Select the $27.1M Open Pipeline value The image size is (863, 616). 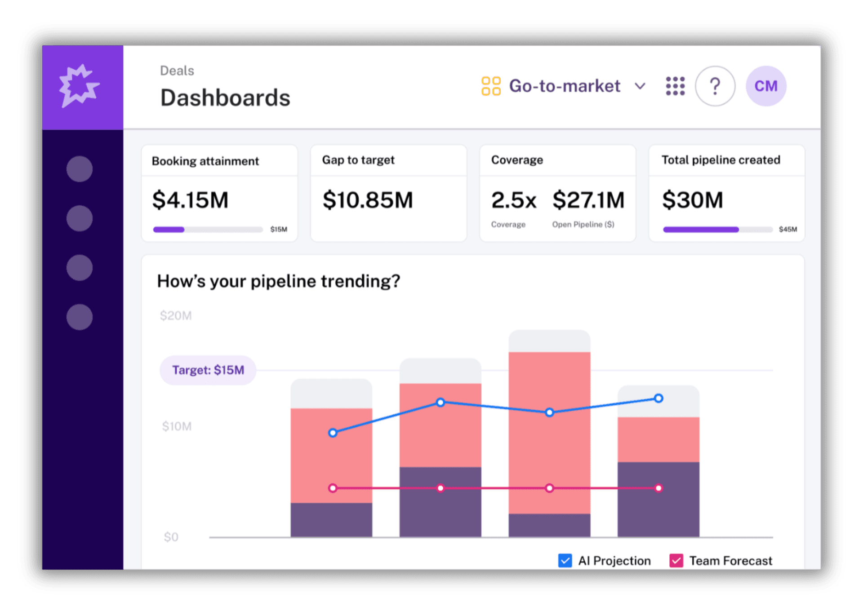tap(588, 200)
